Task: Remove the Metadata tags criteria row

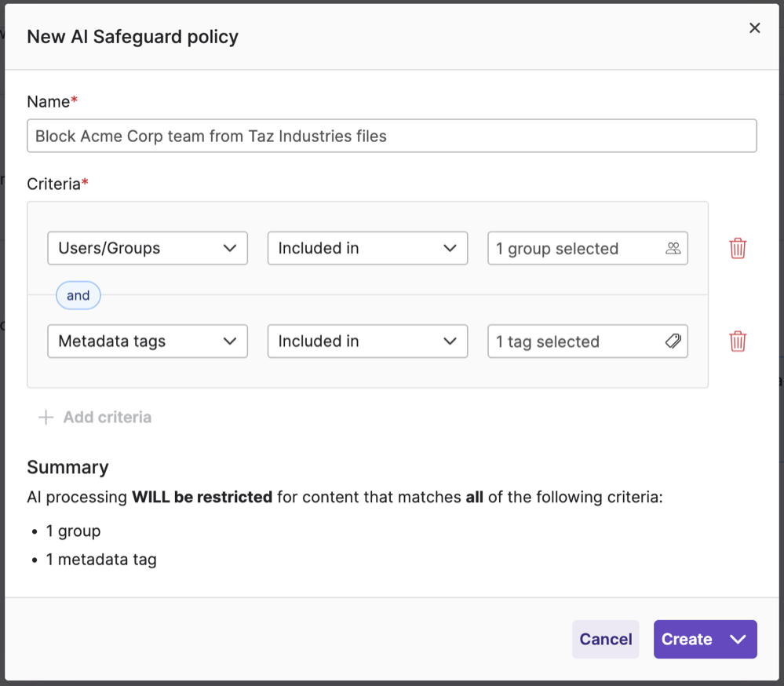Action: pyautogui.click(x=737, y=341)
